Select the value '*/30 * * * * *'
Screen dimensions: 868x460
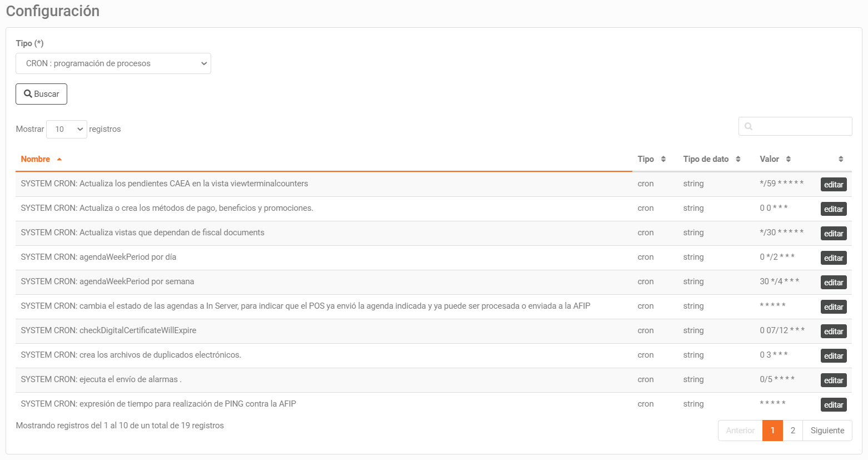point(782,233)
